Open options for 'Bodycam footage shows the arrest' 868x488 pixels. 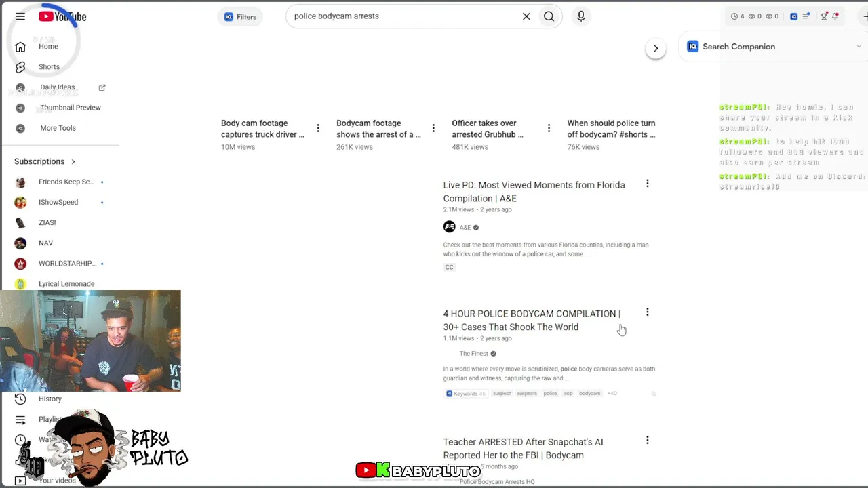point(433,128)
